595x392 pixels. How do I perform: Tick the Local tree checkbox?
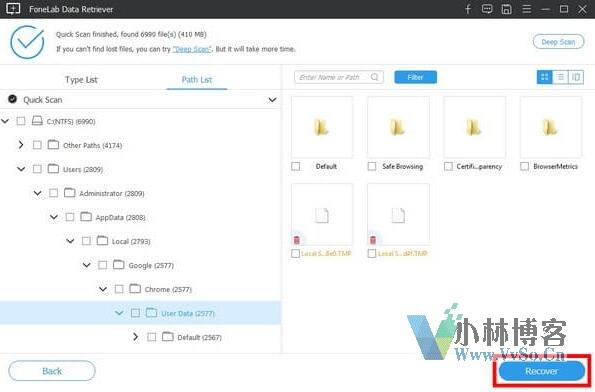86,241
